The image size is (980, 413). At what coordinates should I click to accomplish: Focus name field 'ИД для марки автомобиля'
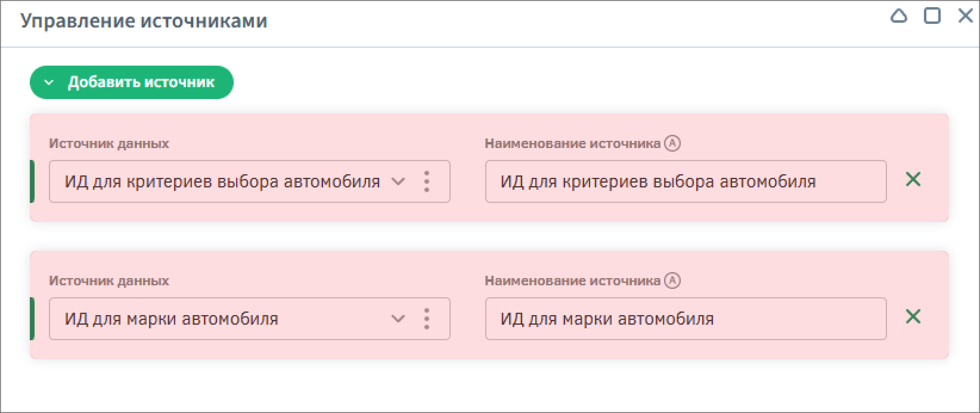click(x=686, y=319)
